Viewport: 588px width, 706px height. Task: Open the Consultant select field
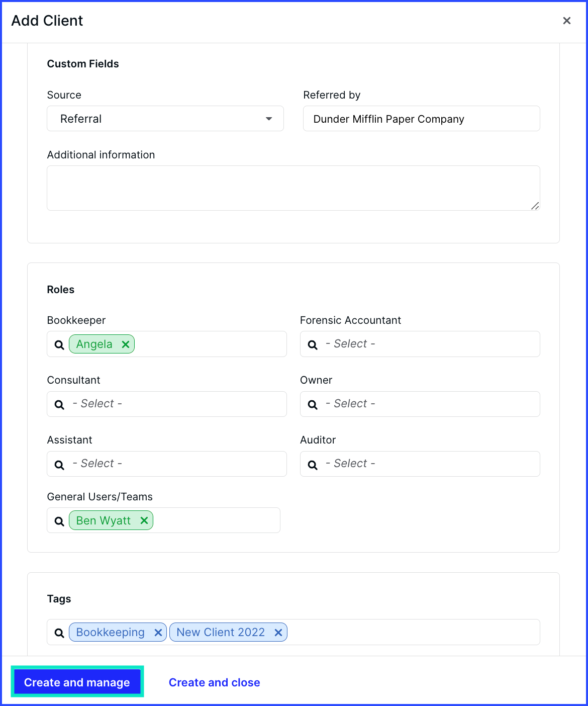click(167, 404)
